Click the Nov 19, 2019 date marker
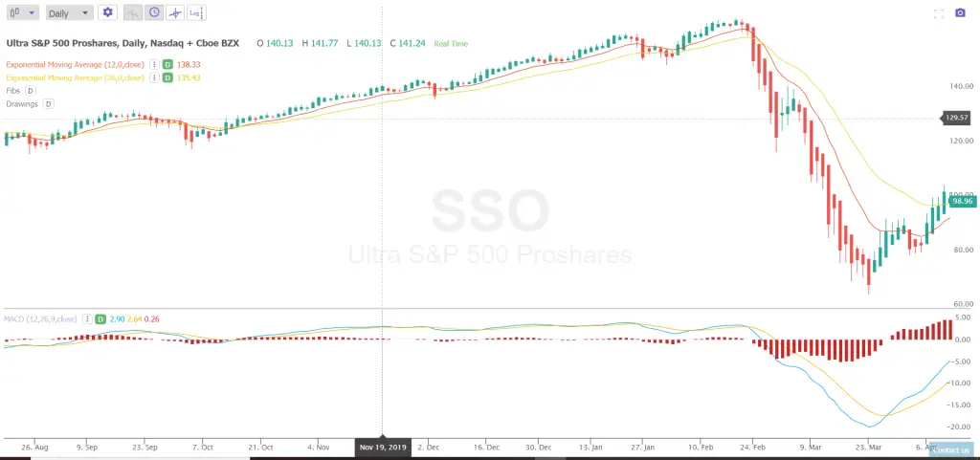This screenshot has height=460, width=980. [383, 448]
